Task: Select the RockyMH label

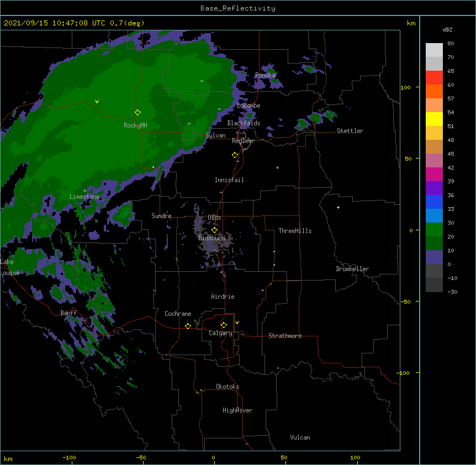Action: pyautogui.click(x=135, y=125)
